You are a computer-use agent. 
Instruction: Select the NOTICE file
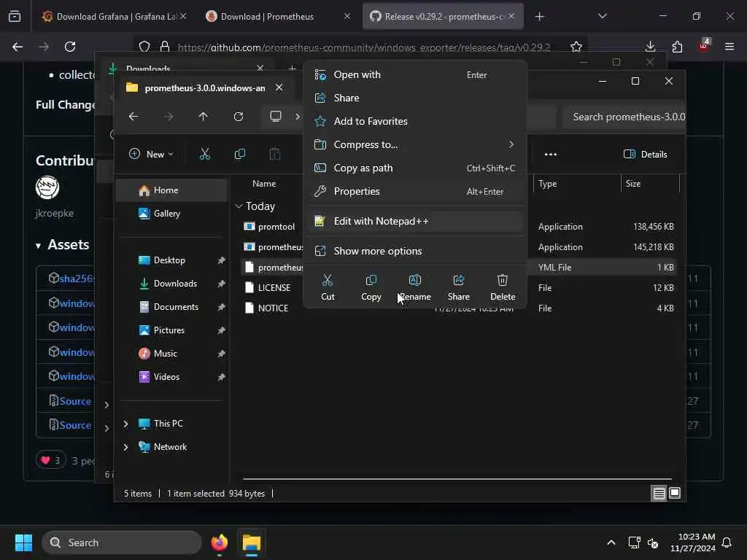273,308
